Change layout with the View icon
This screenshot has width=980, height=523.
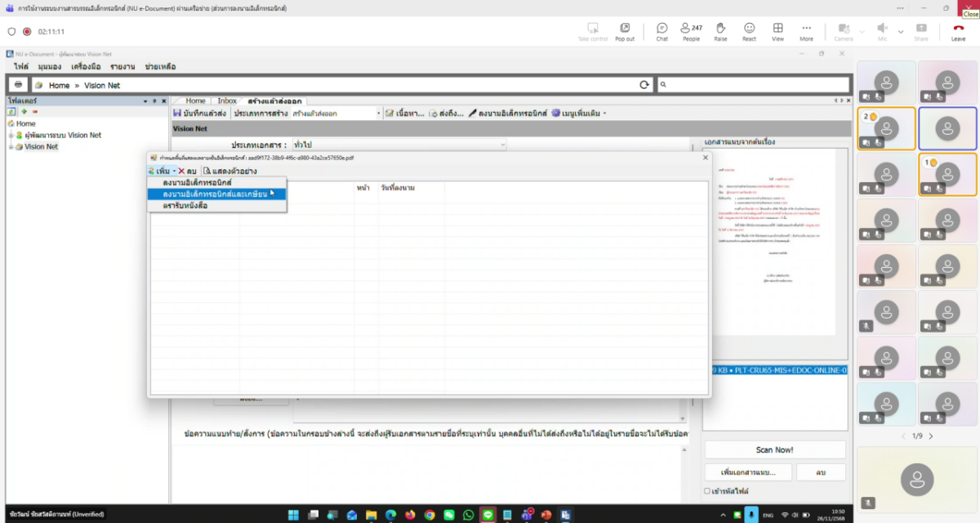tap(777, 31)
